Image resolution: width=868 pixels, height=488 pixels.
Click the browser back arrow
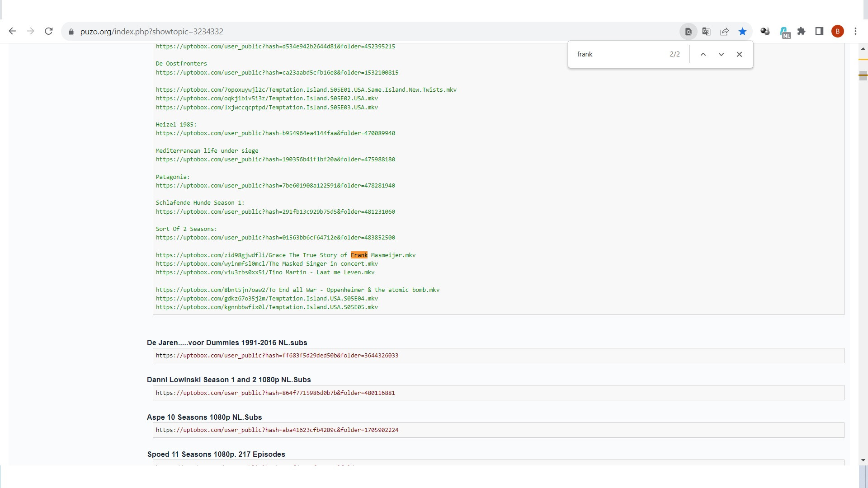(x=13, y=31)
